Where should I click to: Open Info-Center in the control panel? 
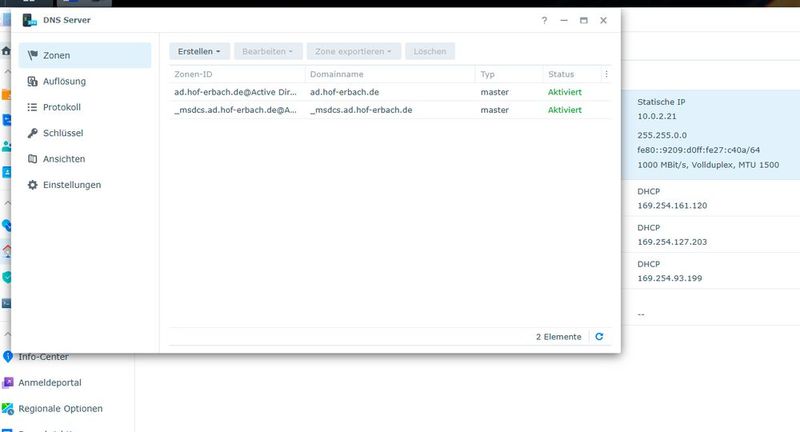[43, 357]
